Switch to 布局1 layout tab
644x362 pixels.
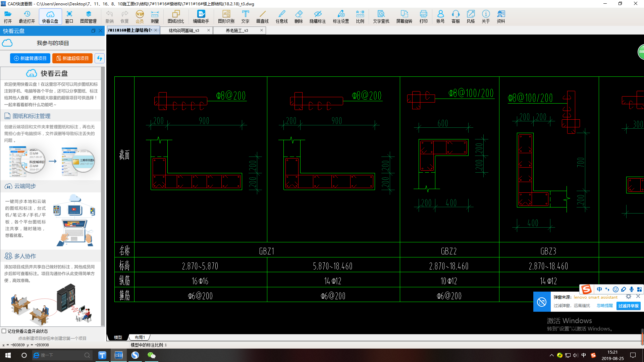tap(140, 337)
